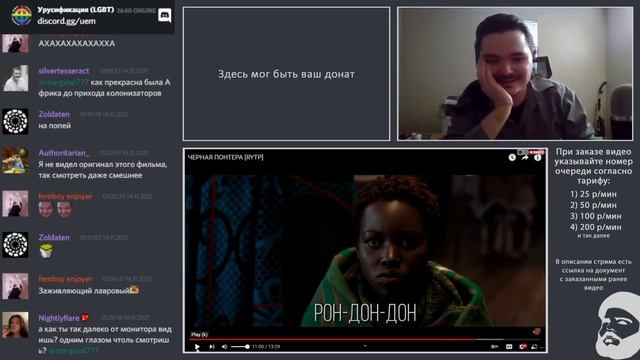This screenshot has width=640, height=360.
Task: Click the upper Zoldaten username above 'на попей'
Action: 54,114
